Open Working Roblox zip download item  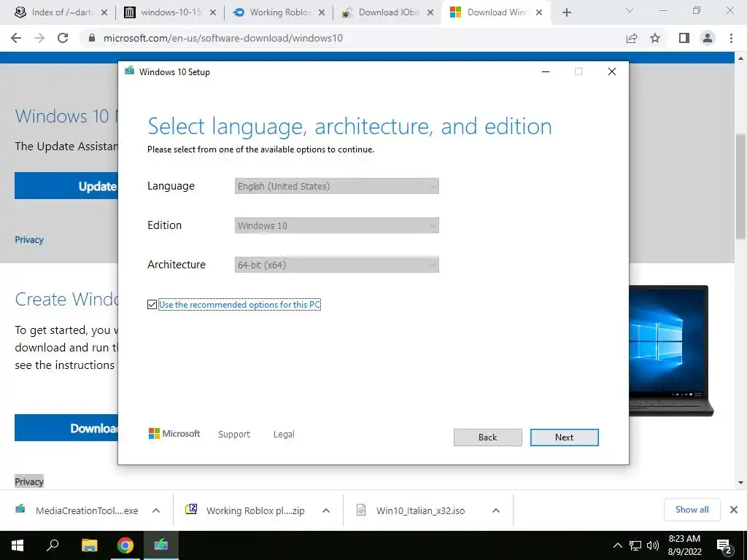[245, 510]
